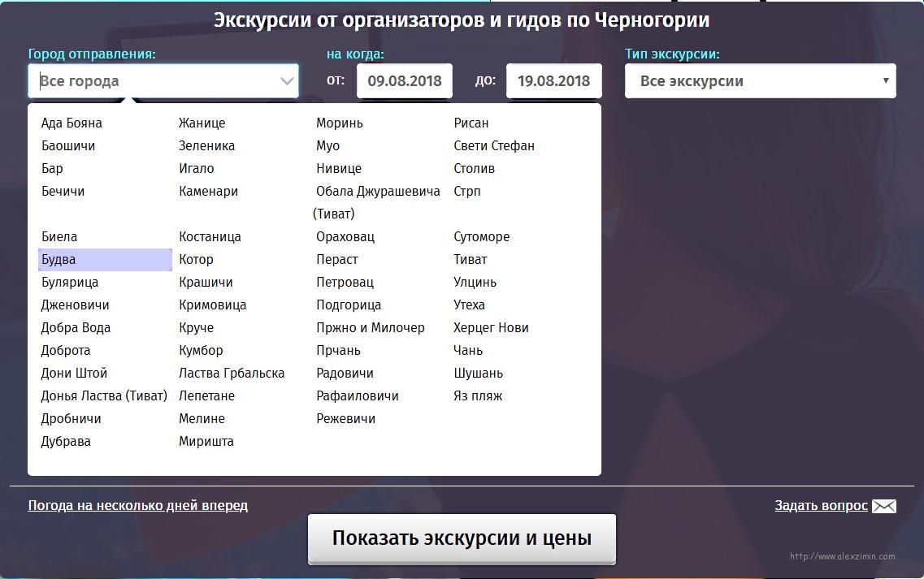Select Бар from the city list
Screen dimensions: 924x579
point(52,168)
